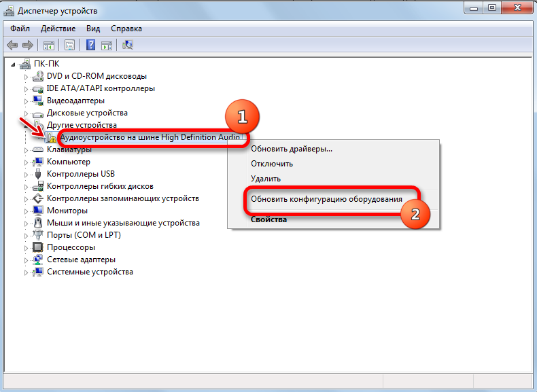Viewport: 537px width, 392px height.
Task: Select Аудиоустройство на шине High Definition Audio
Action: (x=150, y=137)
